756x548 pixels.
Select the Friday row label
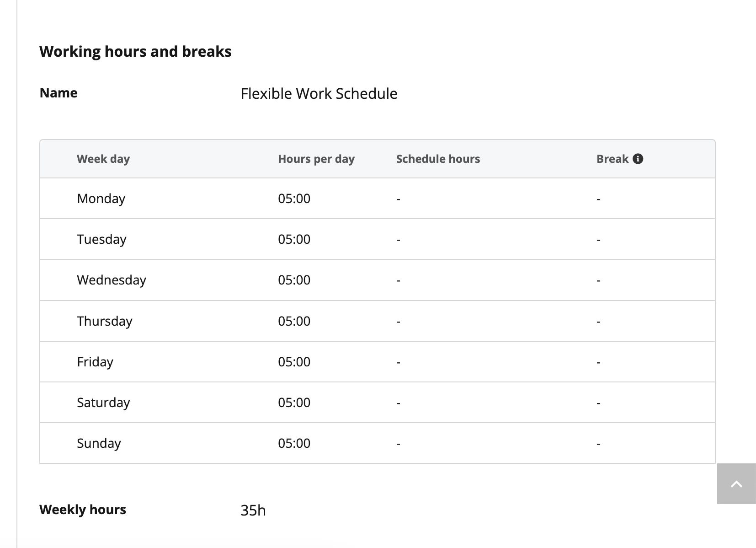(x=95, y=362)
